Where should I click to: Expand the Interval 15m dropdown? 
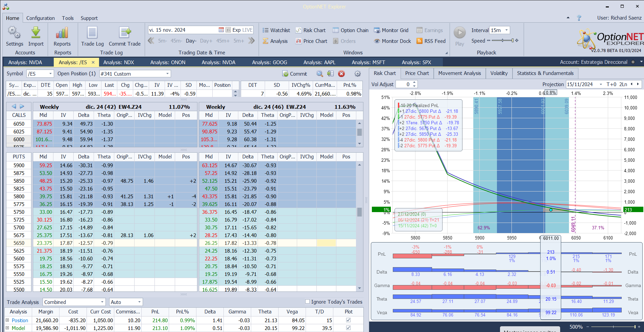506,30
